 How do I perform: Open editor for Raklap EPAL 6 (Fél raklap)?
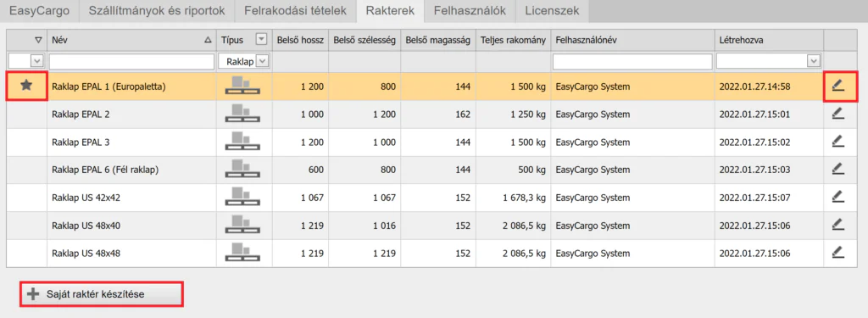[838, 169]
